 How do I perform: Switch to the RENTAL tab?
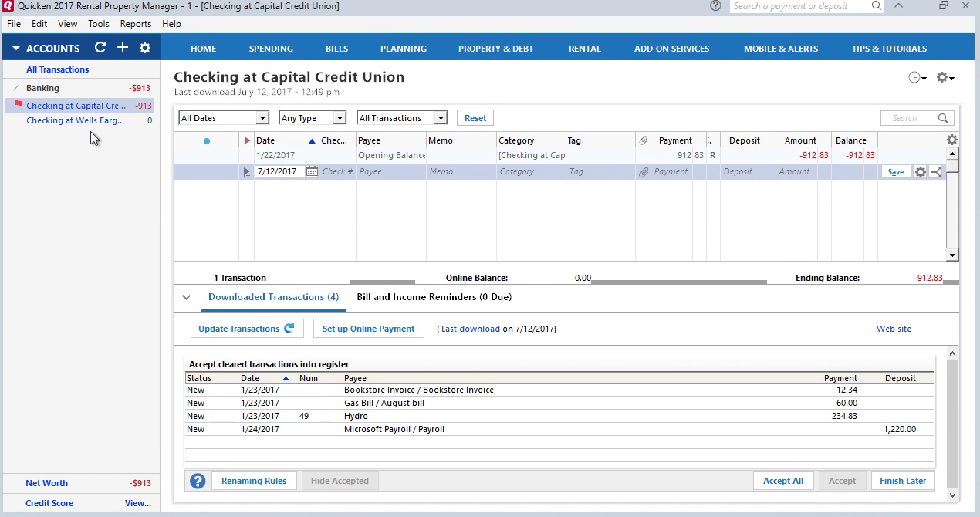coord(585,49)
